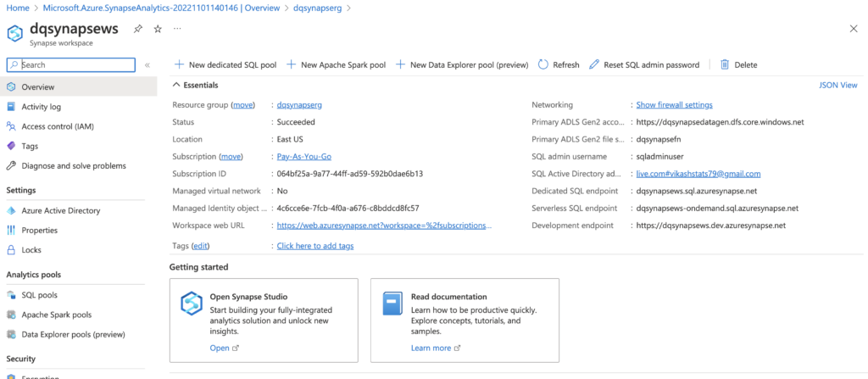Click the Delete trash icon
This screenshot has height=379, width=868.
coord(725,64)
